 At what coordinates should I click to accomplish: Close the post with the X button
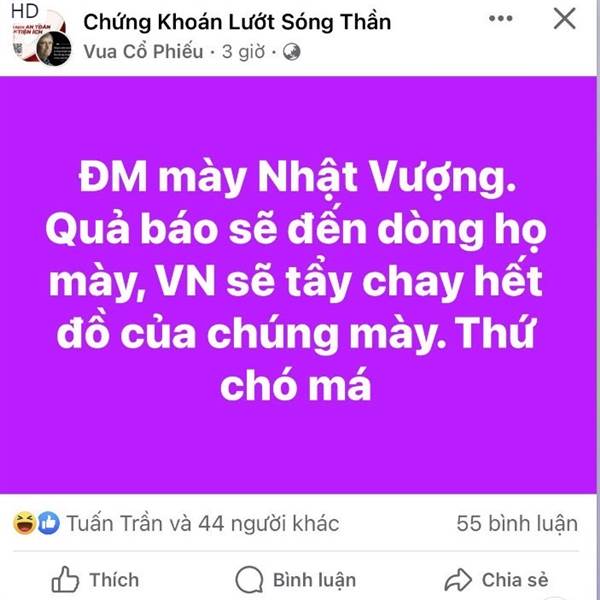click(x=564, y=18)
